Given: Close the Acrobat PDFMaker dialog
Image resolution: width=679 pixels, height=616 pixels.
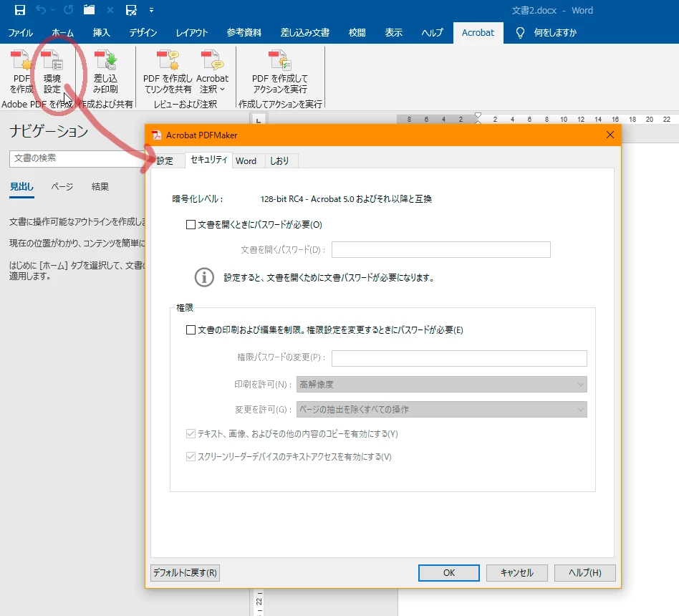Looking at the screenshot, I should tap(610, 135).
